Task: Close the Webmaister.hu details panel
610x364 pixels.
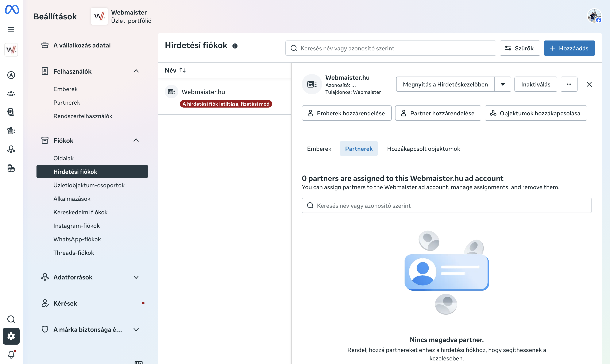Action: click(x=589, y=84)
